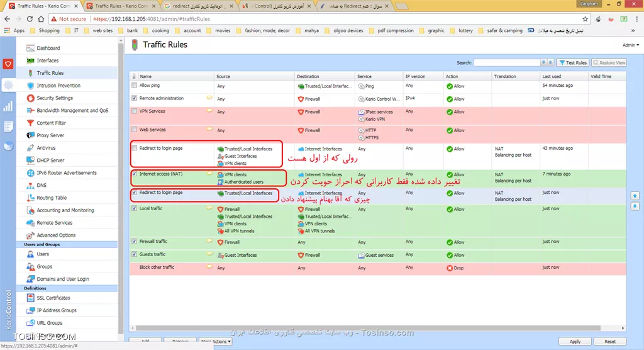Click the Reset button
644x350 pixels.
click(610, 341)
